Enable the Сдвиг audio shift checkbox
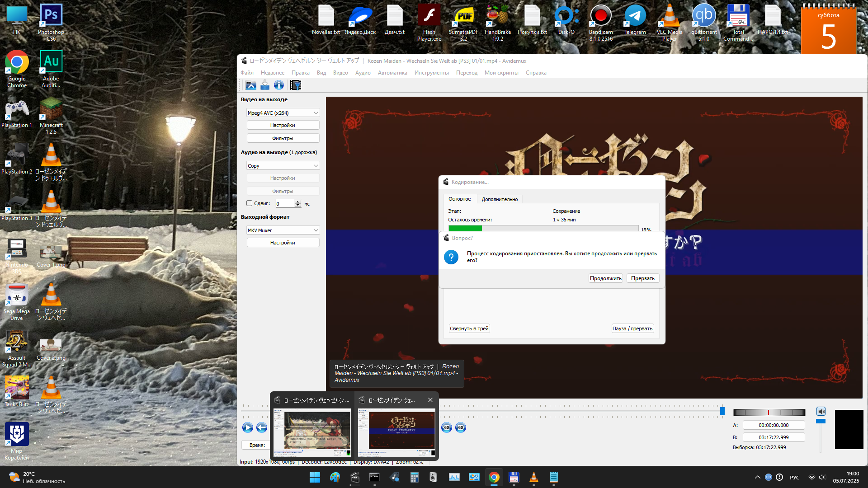The height and width of the screenshot is (488, 868). (x=250, y=203)
